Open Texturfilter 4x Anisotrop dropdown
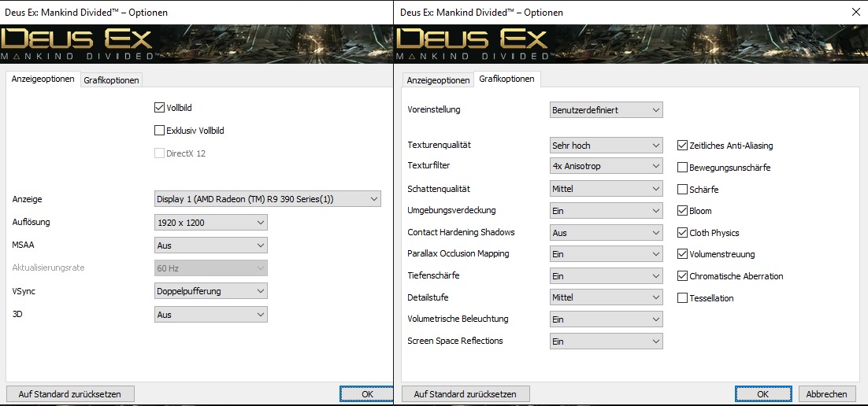The height and width of the screenshot is (406, 868). coord(606,166)
